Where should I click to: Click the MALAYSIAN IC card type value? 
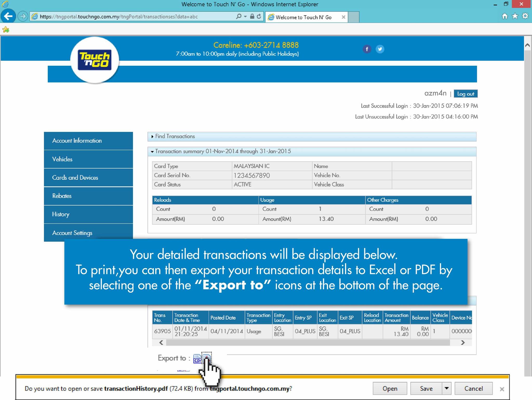251,166
